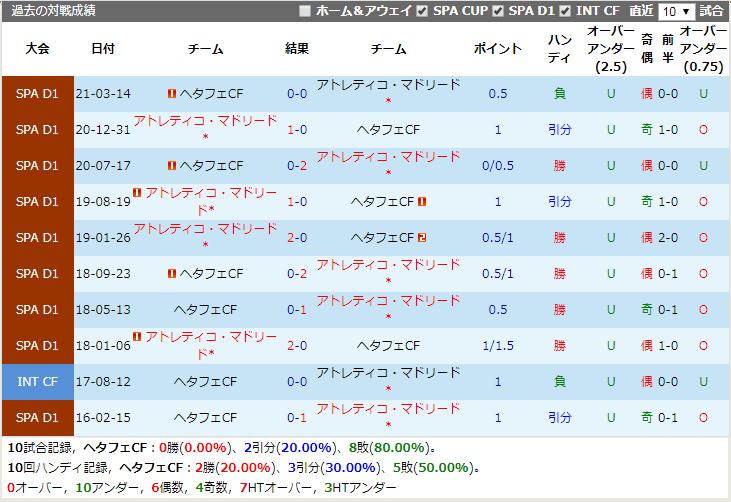Uncheck the SPA CUP filter checkbox

click(x=422, y=11)
